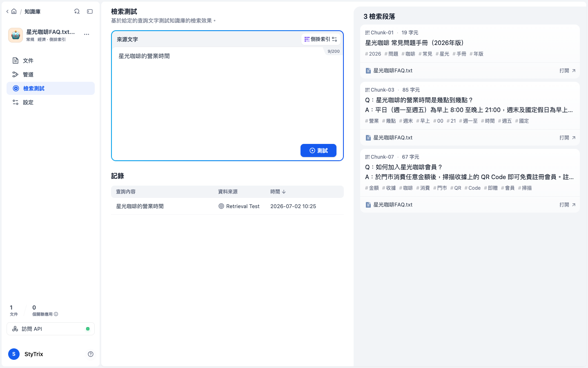
Task: Collapse the sidebar with the panel icon
Action: point(90,11)
